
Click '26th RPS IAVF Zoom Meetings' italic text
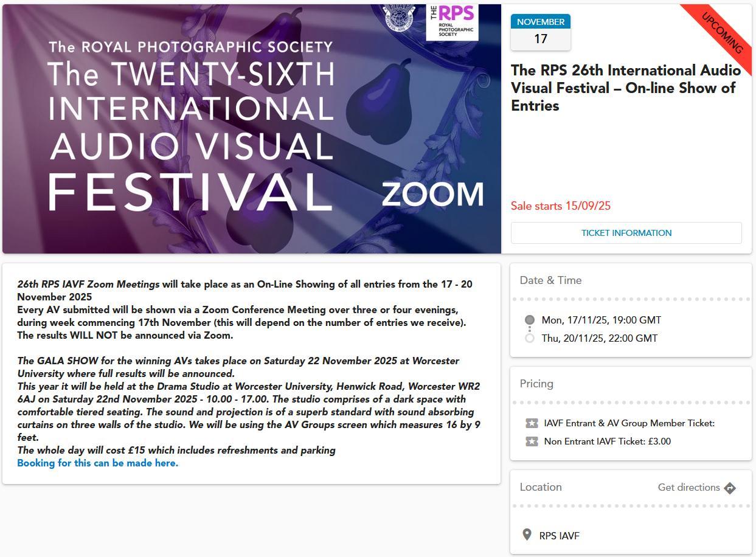88,284
